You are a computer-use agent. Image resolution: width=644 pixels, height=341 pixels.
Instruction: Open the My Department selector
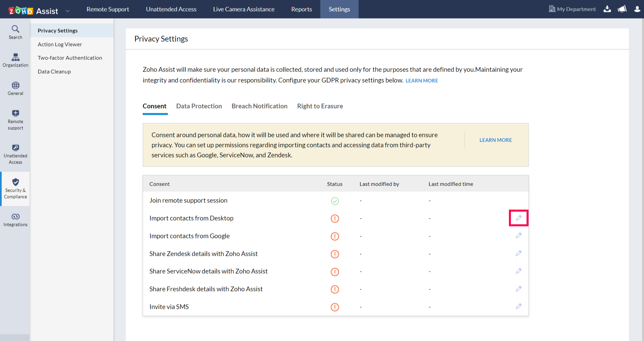pos(572,9)
